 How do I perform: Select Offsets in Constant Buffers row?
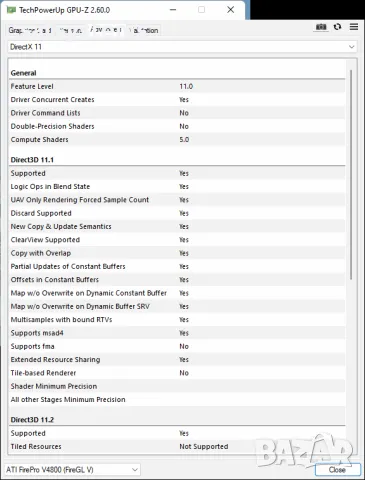click(x=177, y=280)
